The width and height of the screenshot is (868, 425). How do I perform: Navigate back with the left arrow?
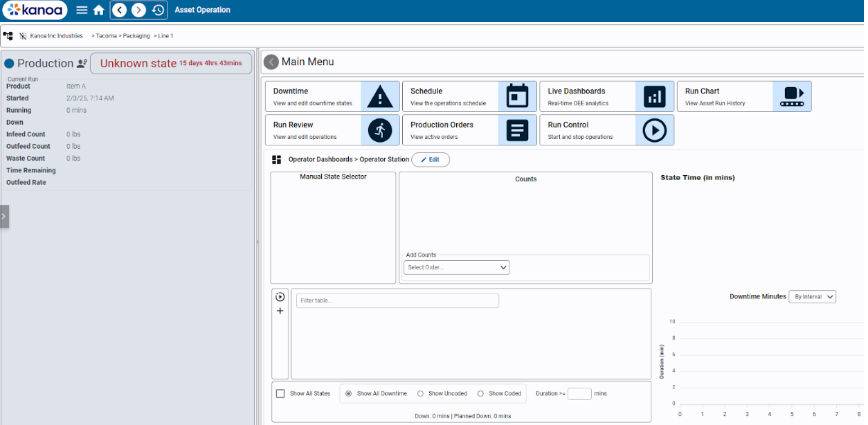[x=120, y=10]
